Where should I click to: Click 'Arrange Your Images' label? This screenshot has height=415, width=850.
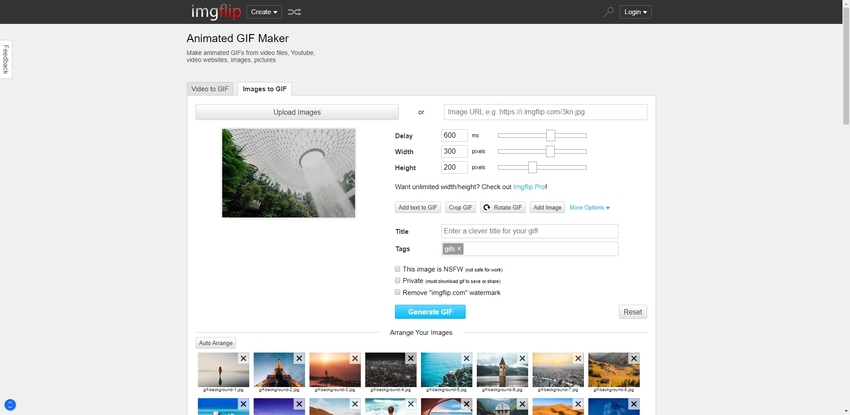click(421, 333)
